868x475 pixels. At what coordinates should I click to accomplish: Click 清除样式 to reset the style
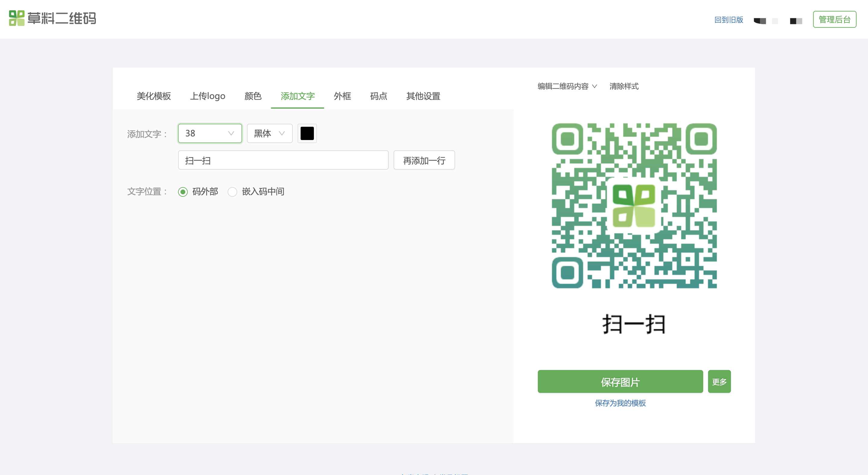pyautogui.click(x=624, y=86)
